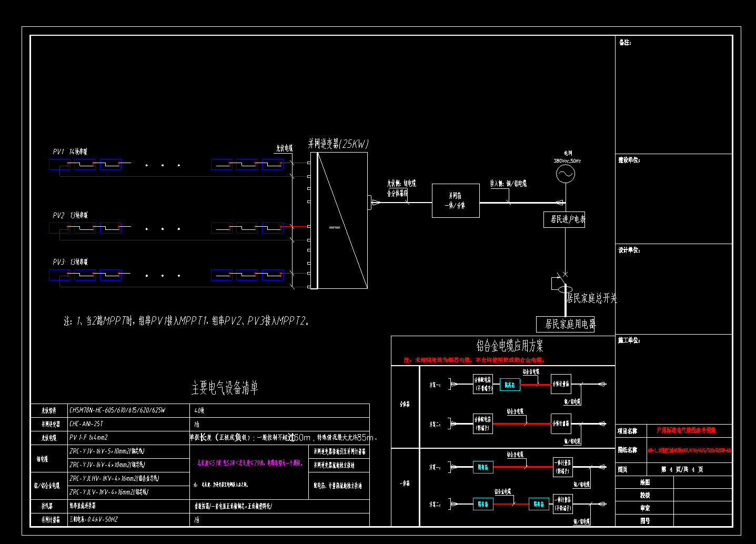Click the 第 4 页/共 4 页 page text

point(682,469)
